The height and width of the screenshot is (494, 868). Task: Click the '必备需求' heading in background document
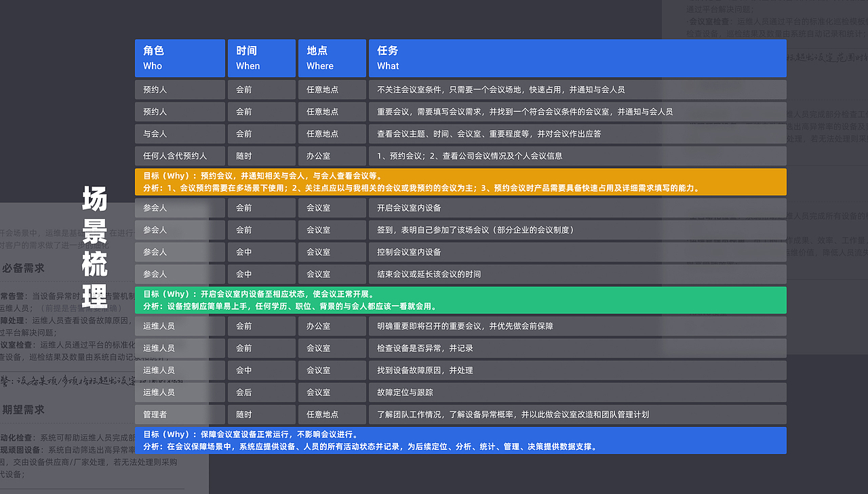(x=24, y=268)
